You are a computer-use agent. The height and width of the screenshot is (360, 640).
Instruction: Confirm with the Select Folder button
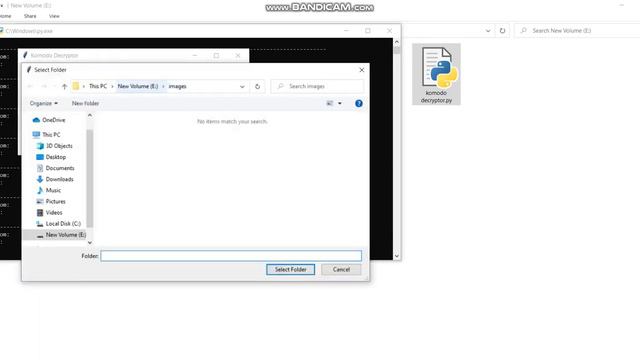pos(291,269)
